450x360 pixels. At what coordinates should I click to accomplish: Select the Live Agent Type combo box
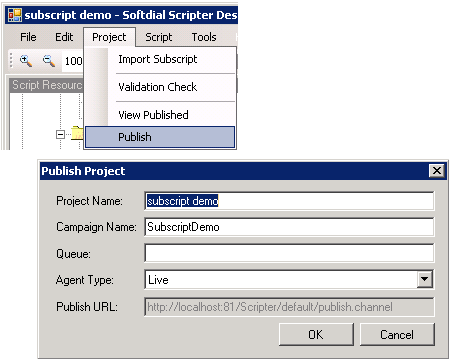(x=289, y=279)
